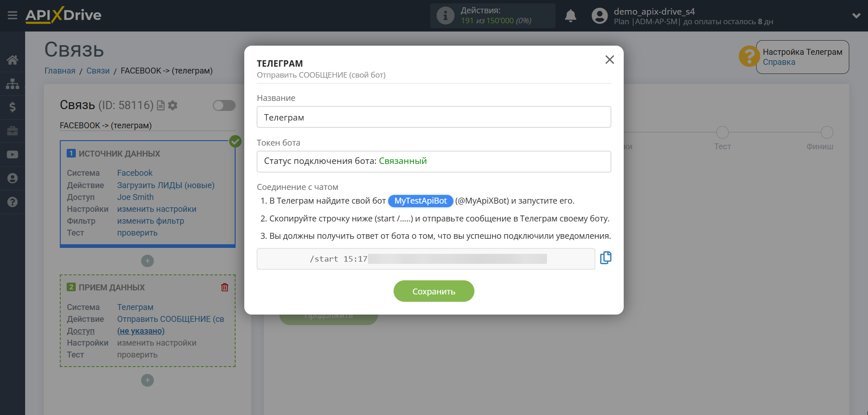
Task: Add step with plus below ИСТОЧНИК ДАННЫХ
Action: (x=147, y=261)
